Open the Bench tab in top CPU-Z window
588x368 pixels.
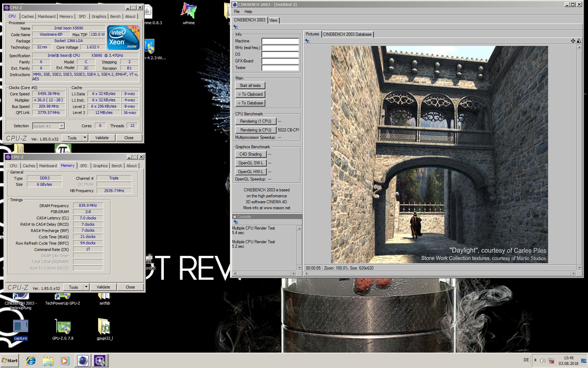pos(115,16)
